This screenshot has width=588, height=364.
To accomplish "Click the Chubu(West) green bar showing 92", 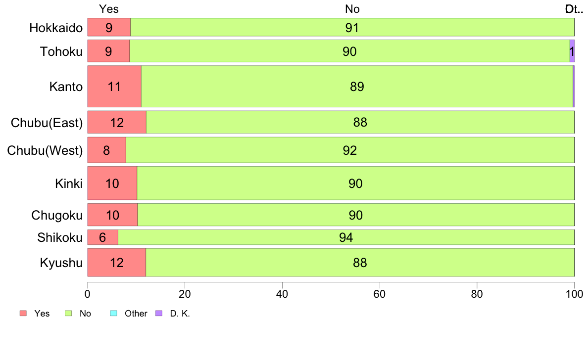I will 350,150.
